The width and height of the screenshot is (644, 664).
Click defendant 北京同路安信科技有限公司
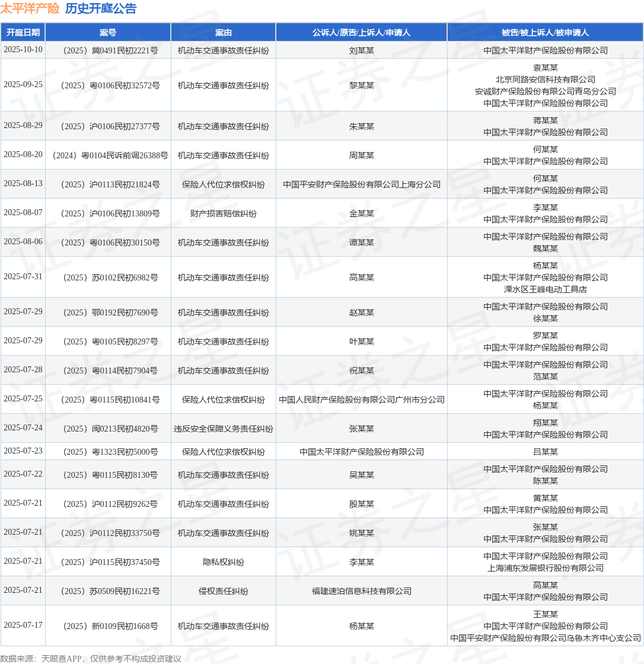546,79
